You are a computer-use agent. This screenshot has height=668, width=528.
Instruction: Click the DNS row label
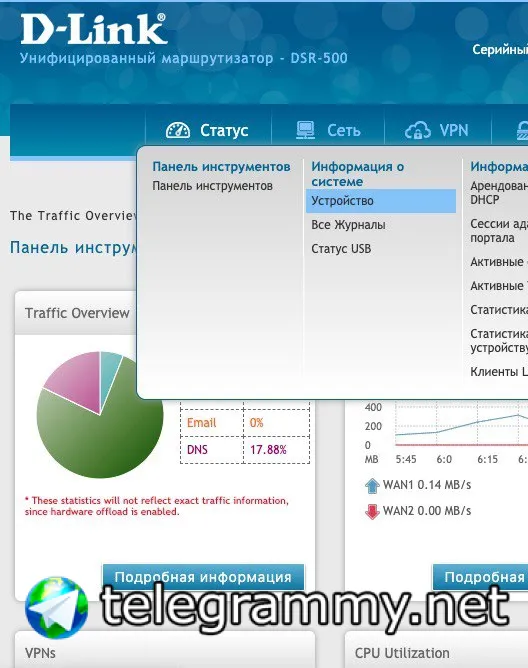tap(197, 449)
